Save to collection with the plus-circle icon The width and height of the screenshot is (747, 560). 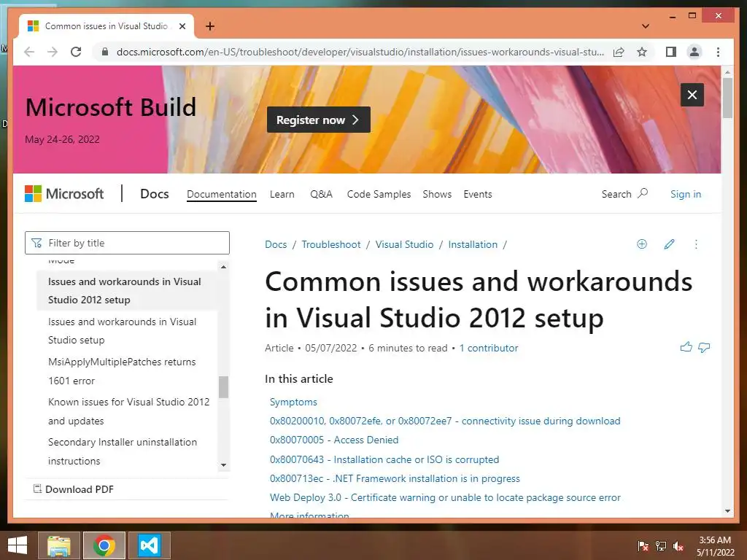click(x=642, y=244)
